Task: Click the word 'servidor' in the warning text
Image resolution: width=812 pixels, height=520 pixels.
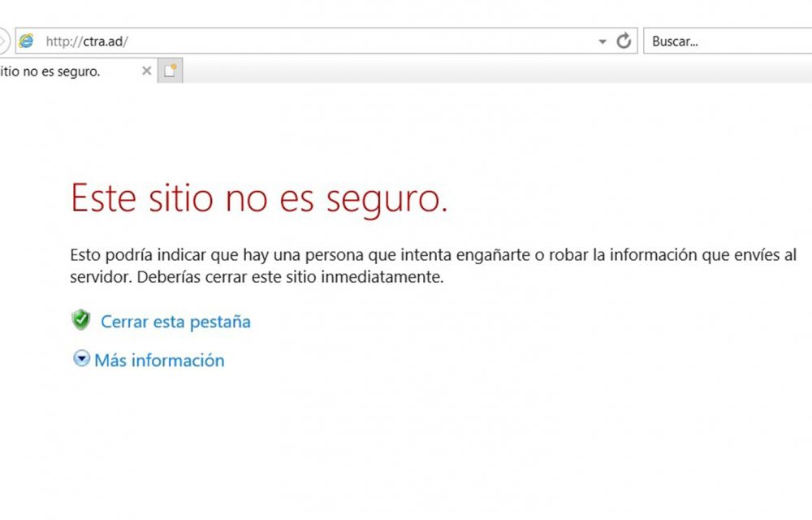Action: click(99, 277)
